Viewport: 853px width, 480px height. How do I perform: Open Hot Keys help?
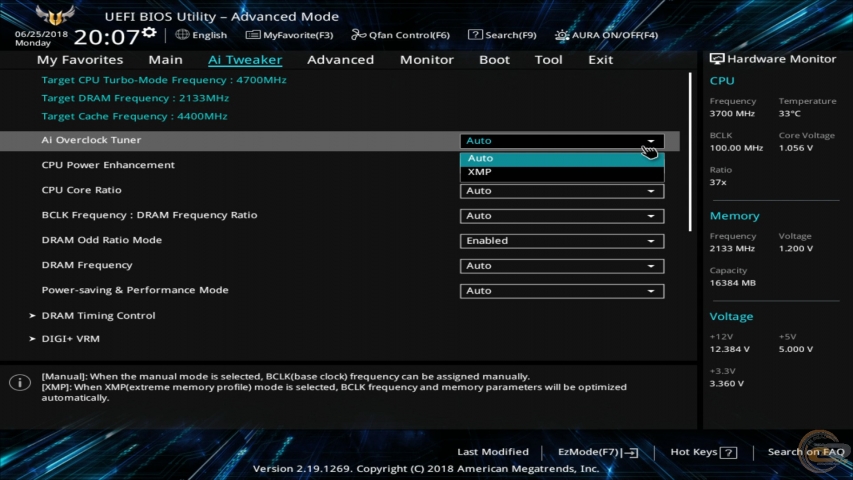coord(703,452)
